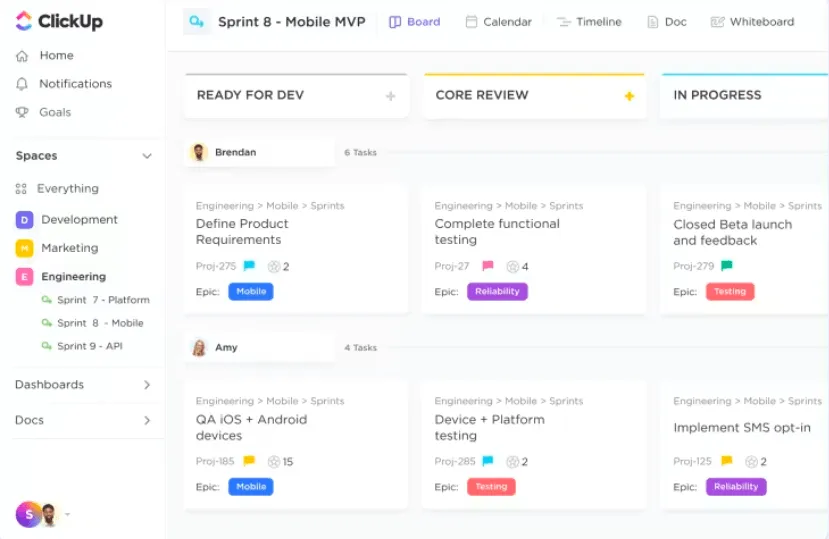Open dropdown arrow next to user avatars

tap(68, 514)
